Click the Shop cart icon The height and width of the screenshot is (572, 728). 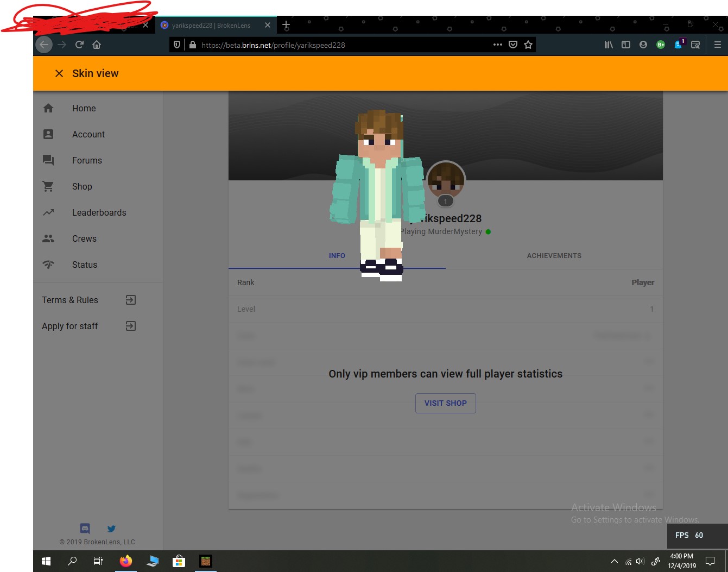pyautogui.click(x=48, y=186)
